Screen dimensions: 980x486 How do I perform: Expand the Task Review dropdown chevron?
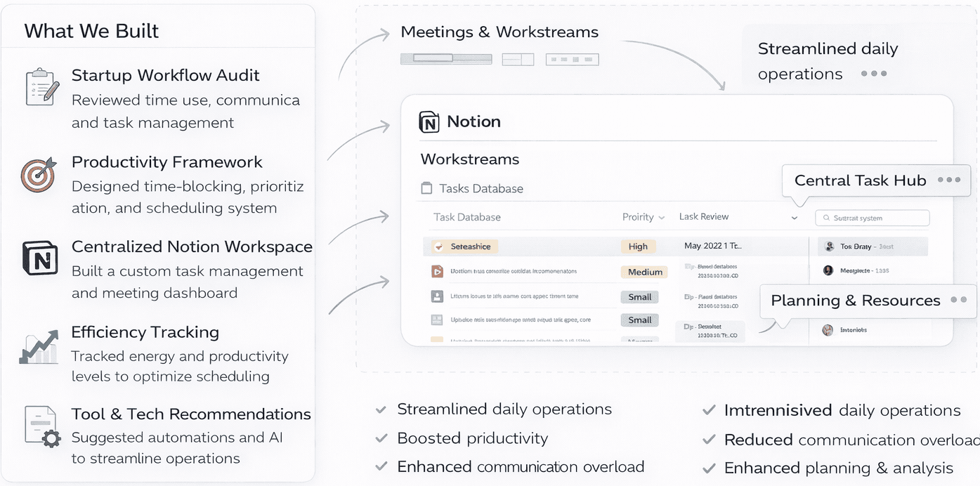(x=795, y=218)
